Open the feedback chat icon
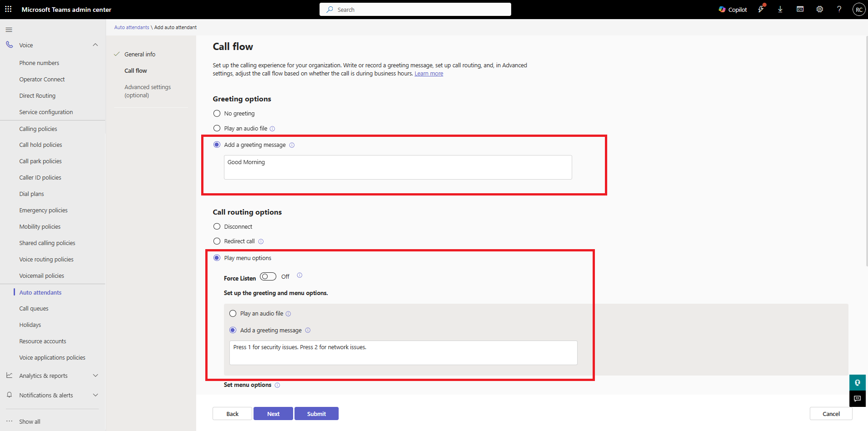The width and height of the screenshot is (868, 431). point(857,399)
